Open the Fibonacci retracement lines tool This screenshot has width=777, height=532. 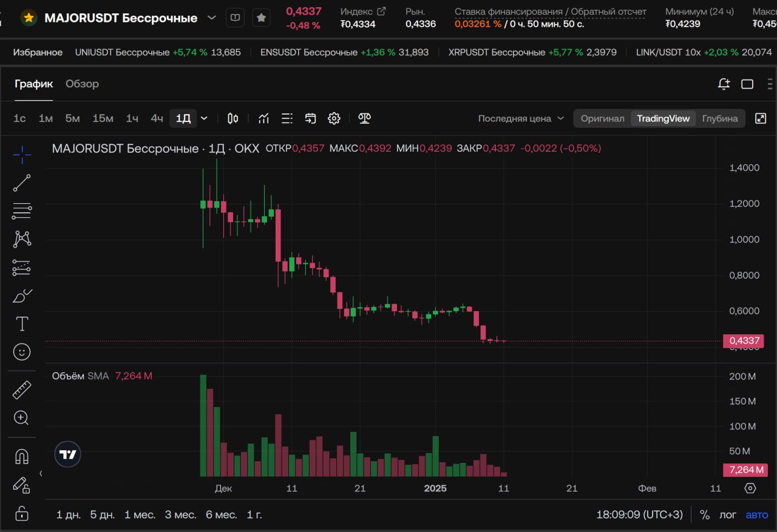click(22, 211)
